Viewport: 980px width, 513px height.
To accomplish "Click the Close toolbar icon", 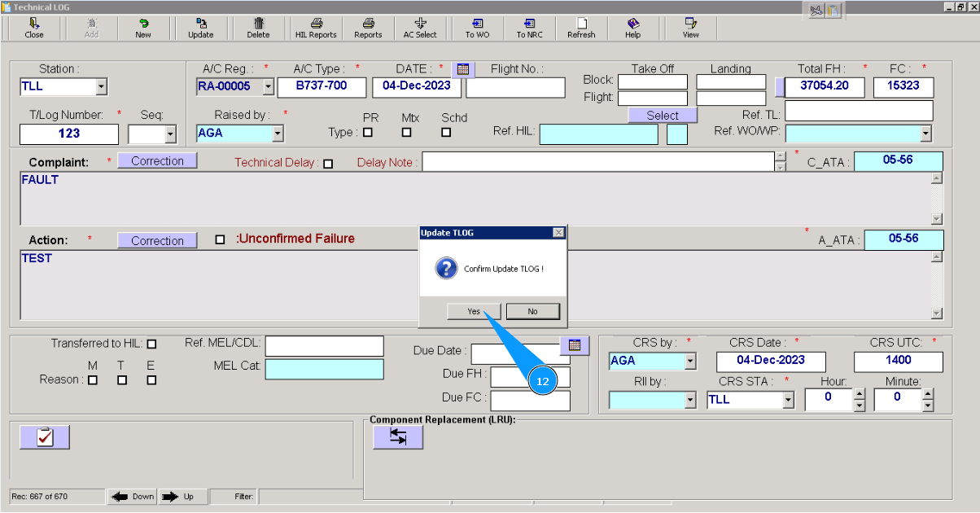I will [x=34, y=28].
